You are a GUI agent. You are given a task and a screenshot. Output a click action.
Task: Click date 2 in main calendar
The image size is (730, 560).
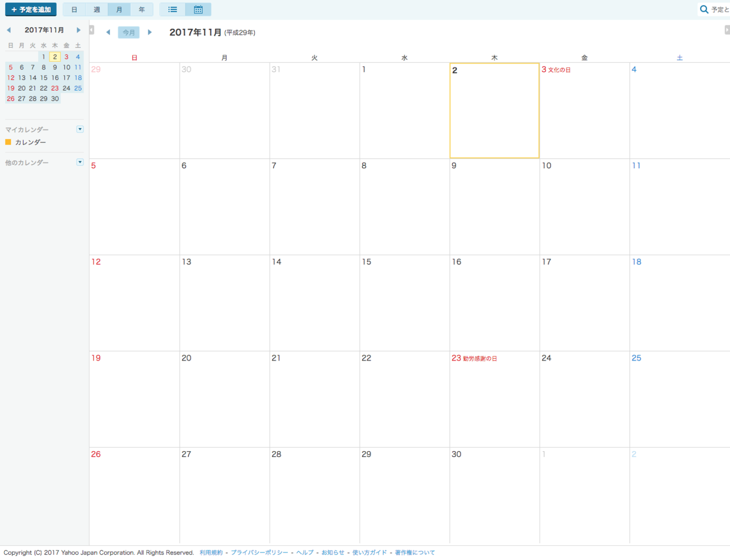(x=454, y=70)
